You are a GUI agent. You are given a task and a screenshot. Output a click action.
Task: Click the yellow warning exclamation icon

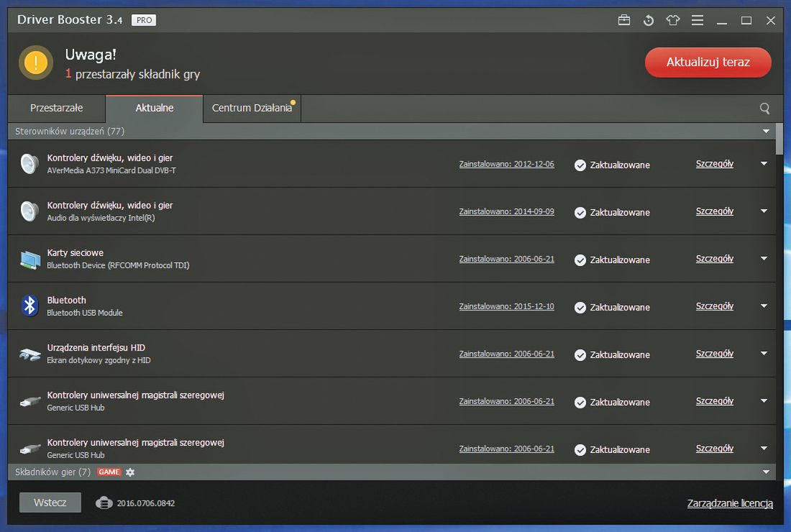[36, 63]
